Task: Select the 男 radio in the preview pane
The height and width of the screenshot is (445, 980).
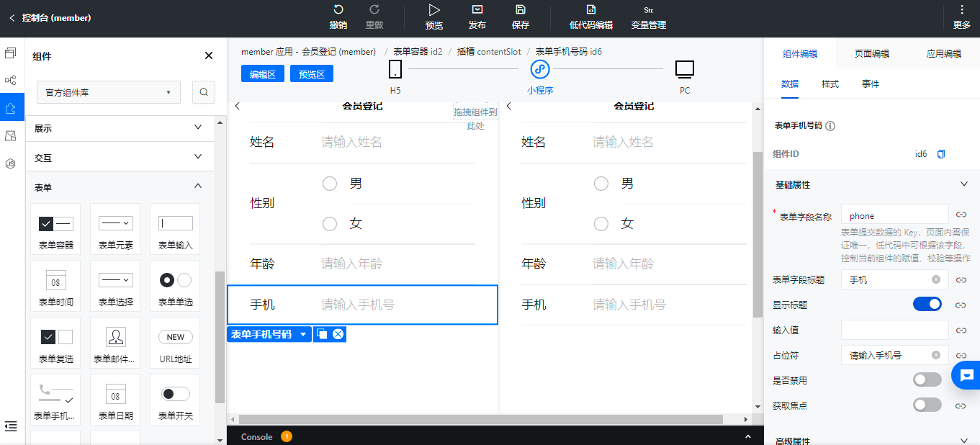Action: 601,184
